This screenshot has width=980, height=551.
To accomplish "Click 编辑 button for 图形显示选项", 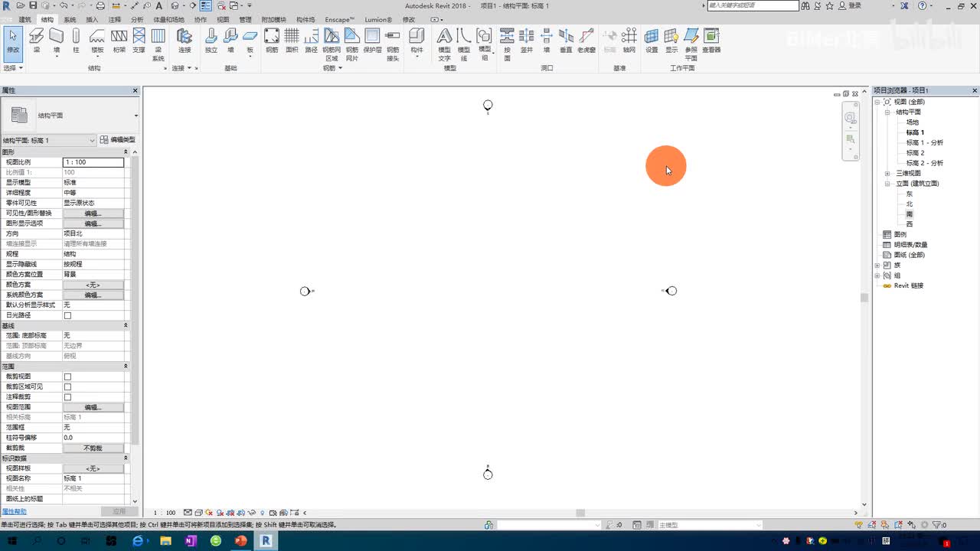I will pyautogui.click(x=93, y=223).
